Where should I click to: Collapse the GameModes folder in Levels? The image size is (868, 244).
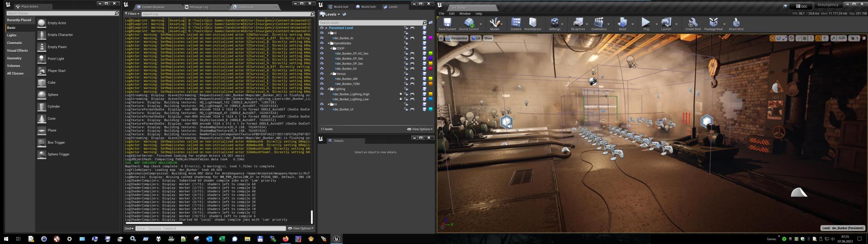click(329, 43)
